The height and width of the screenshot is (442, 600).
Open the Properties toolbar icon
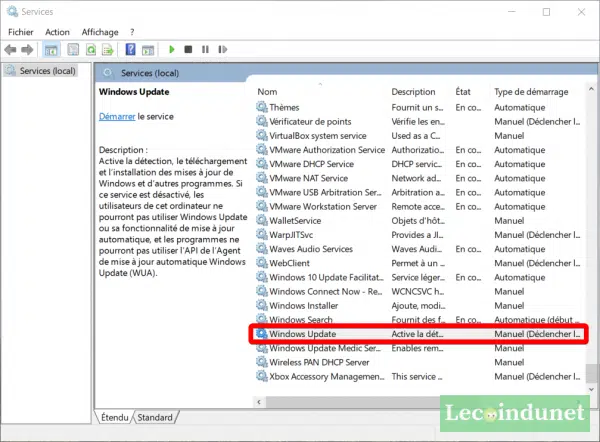pos(73,50)
